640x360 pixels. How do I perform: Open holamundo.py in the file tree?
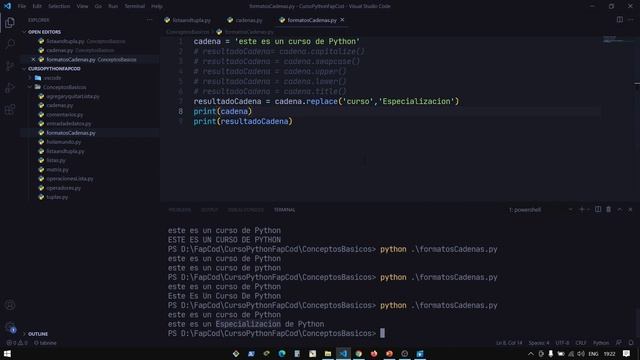pyautogui.click(x=63, y=142)
